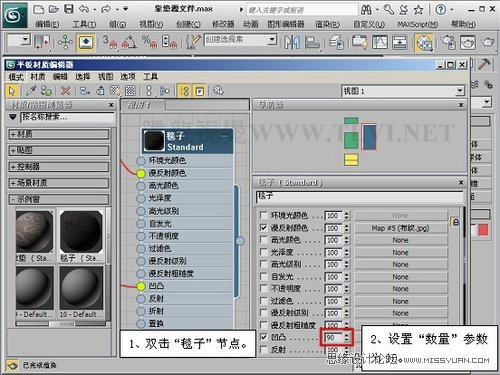Save file using floppy disk icon
Screen dimensions: 500x375
[69, 9]
